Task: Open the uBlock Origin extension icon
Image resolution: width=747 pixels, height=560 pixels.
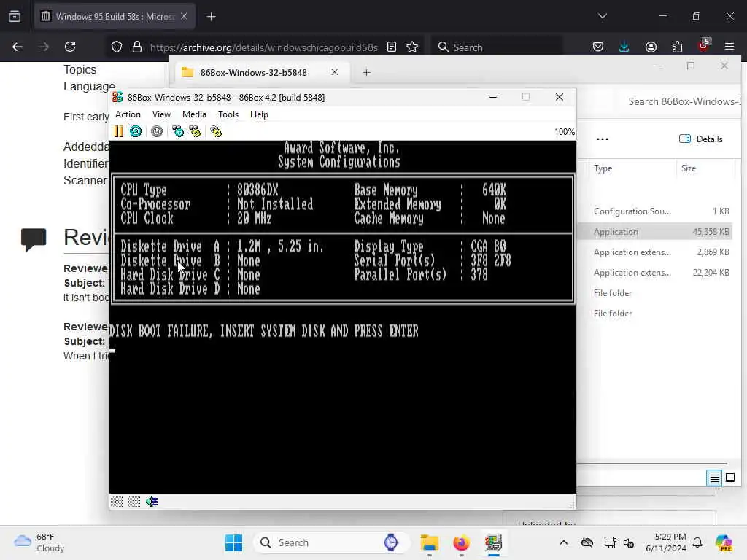Action: click(x=704, y=46)
